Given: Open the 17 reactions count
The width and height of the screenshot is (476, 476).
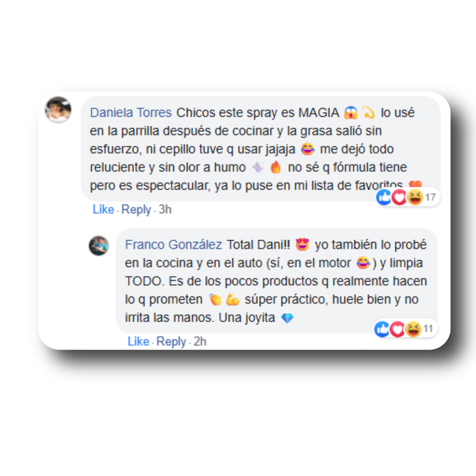Looking at the screenshot, I should point(430,197).
